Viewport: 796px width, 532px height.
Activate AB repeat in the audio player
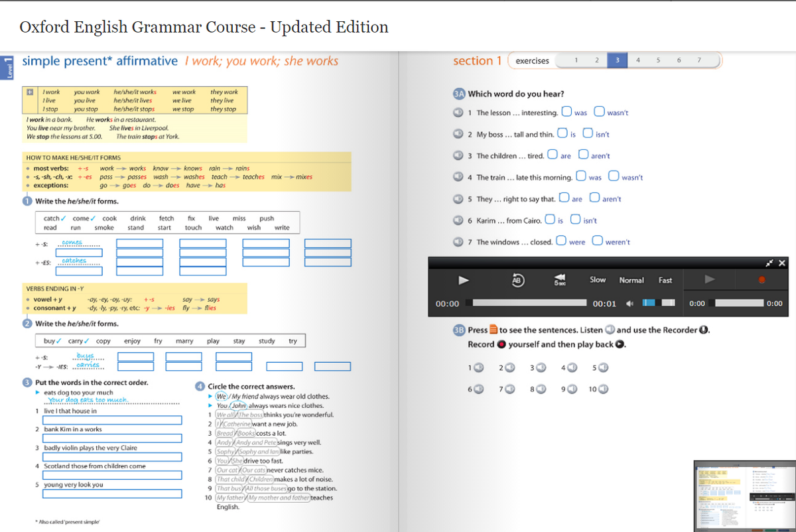click(517, 281)
